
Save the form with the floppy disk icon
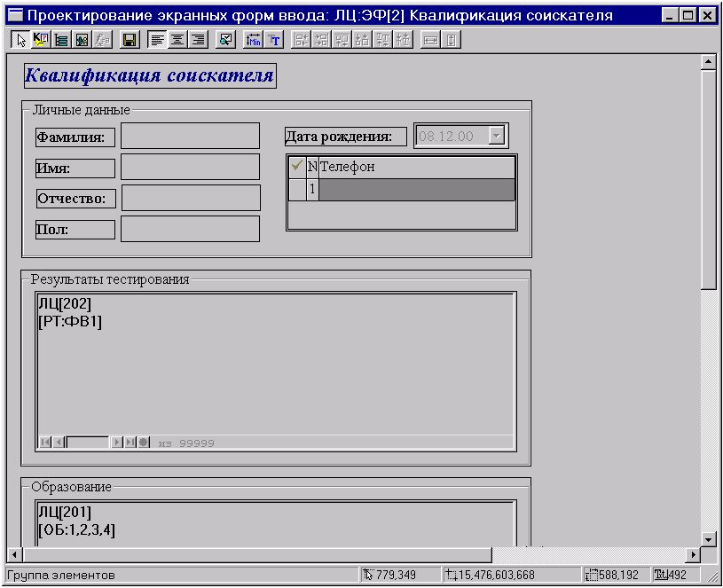130,40
